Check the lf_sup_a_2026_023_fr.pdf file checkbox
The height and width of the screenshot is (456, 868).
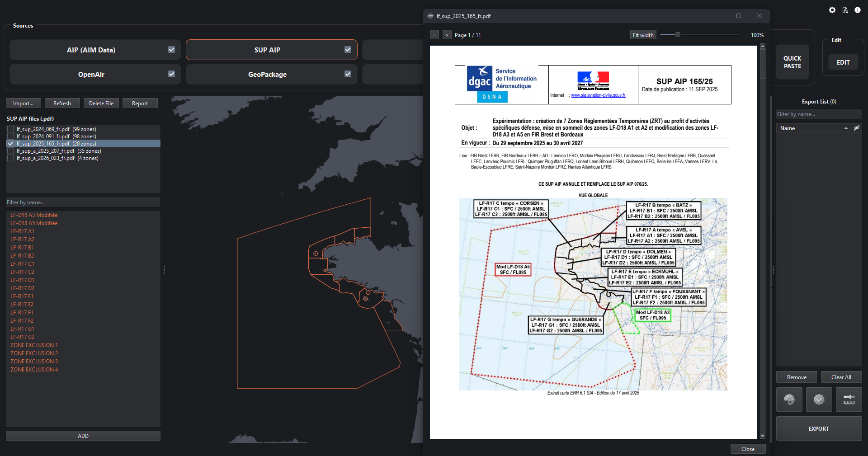11,158
